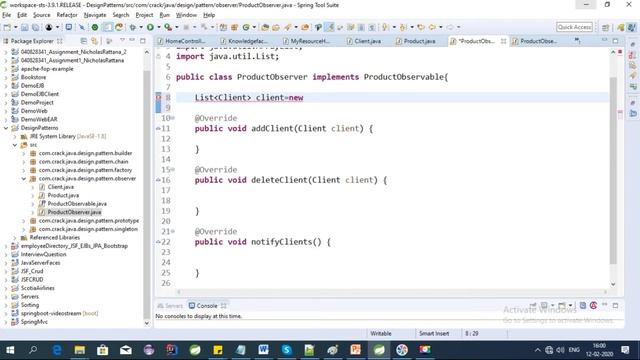Open the Package Explorer view menu triangle
The height and width of the screenshot is (360, 640).
(122, 40)
